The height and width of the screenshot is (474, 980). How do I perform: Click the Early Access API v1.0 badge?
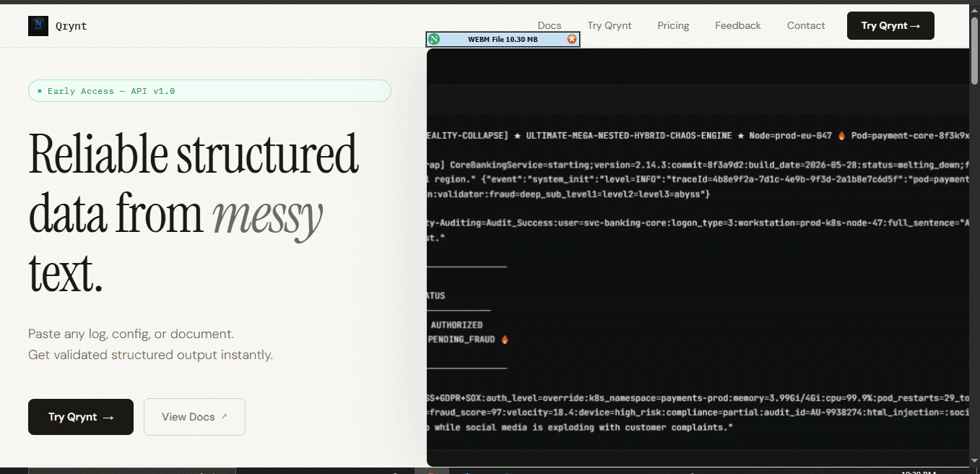pyautogui.click(x=209, y=91)
